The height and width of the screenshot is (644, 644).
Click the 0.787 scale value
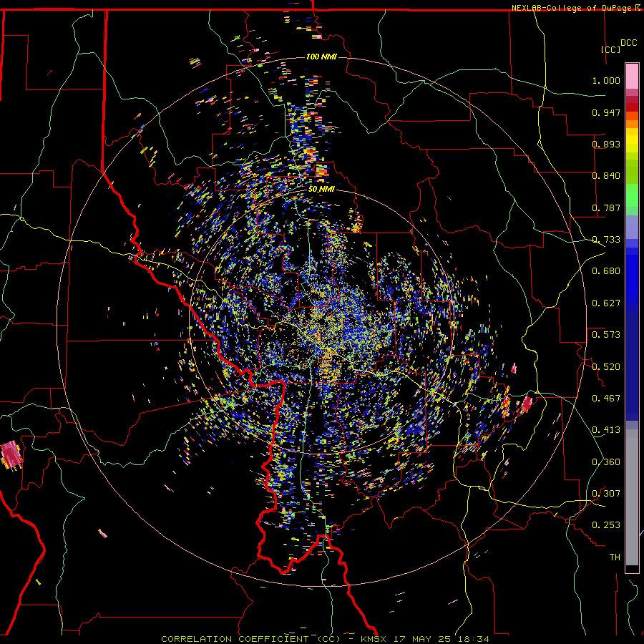point(606,208)
